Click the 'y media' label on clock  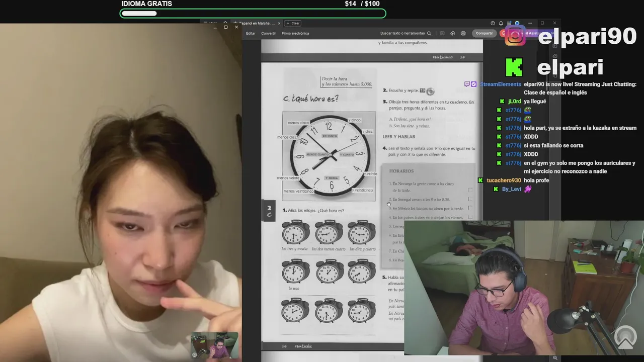pos(332,178)
